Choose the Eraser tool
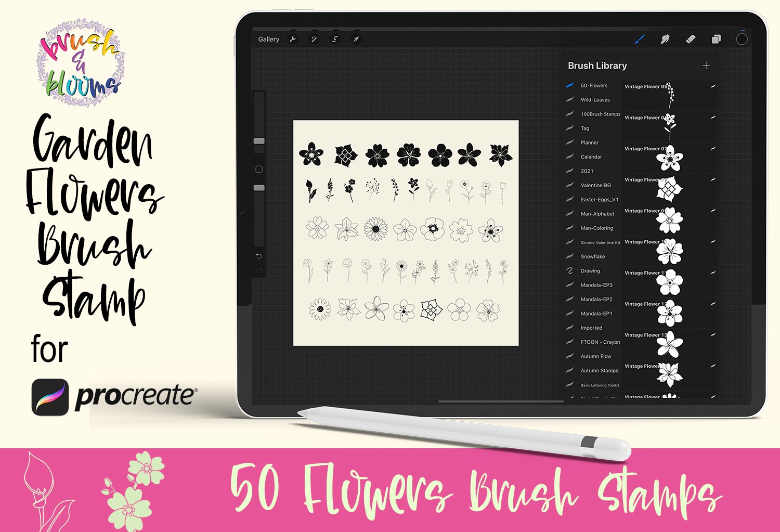This screenshot has height=532, width=780. 692,38
